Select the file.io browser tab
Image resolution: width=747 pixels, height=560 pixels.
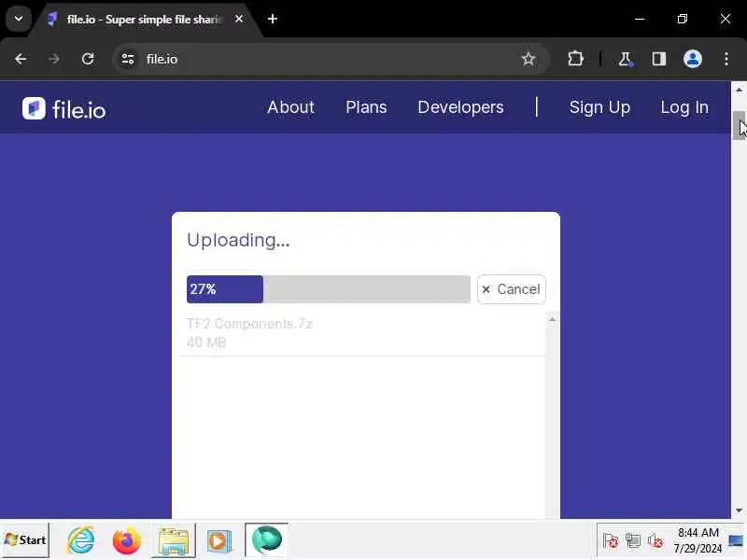pyautogui.click(x=146, y=20)
